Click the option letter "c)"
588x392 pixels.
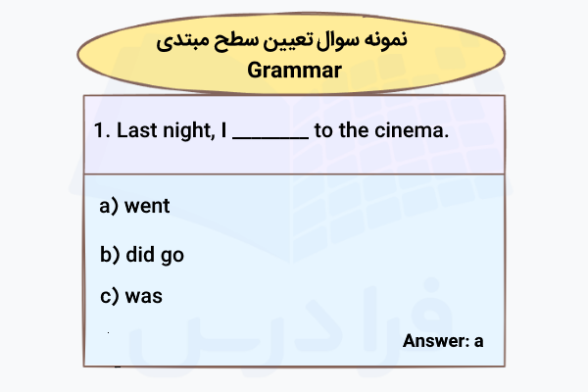[108, 295]
